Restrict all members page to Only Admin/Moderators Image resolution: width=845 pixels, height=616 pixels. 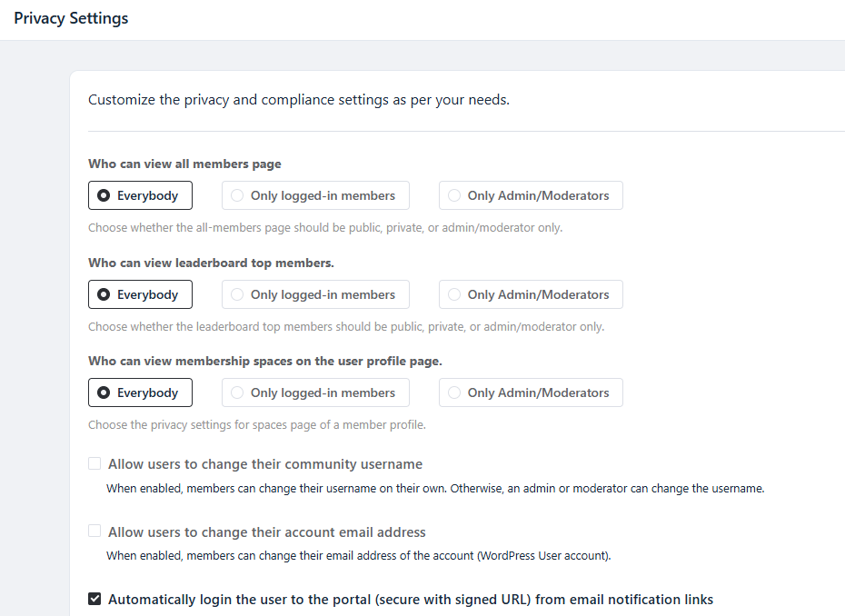pyautogui.click(x=531, y=195)
